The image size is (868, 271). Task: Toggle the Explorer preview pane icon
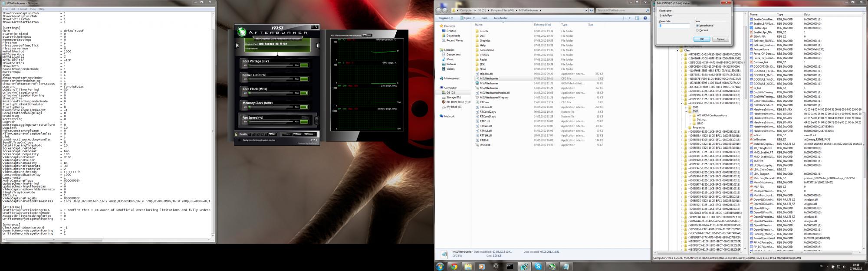[x=637, y=18]
